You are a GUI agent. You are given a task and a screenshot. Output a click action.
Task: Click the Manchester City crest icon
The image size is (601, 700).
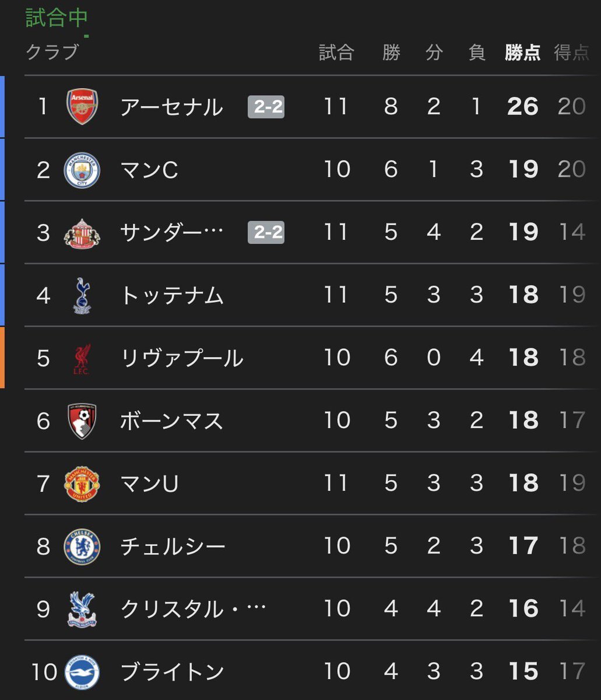(x=82, y=170)
